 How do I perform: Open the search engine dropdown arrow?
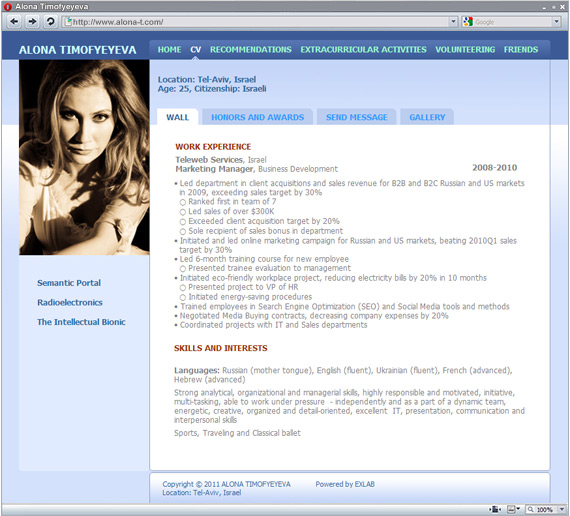(x=557, y=22)
